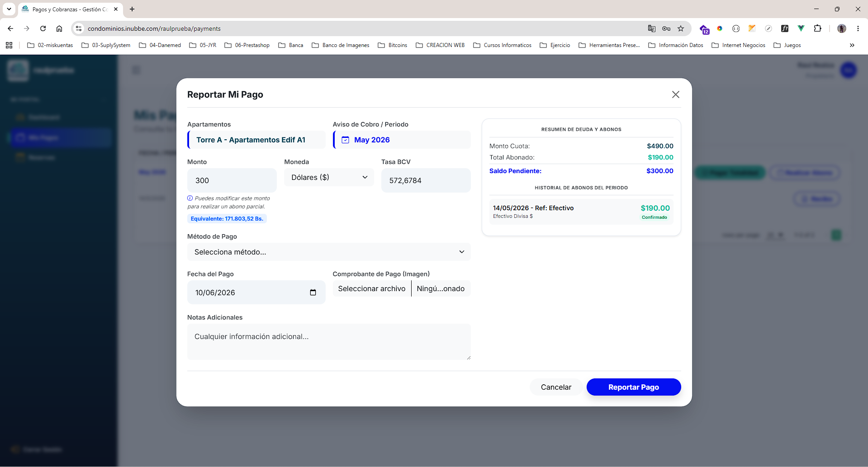
Task: Reload the page
Action: coord(43,28)
